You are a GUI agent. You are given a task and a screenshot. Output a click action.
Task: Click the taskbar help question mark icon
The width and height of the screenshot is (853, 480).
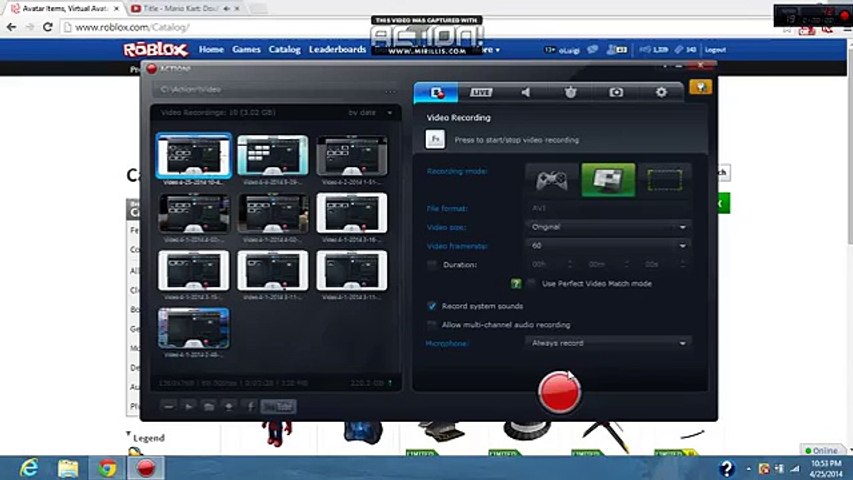[727, 468]
